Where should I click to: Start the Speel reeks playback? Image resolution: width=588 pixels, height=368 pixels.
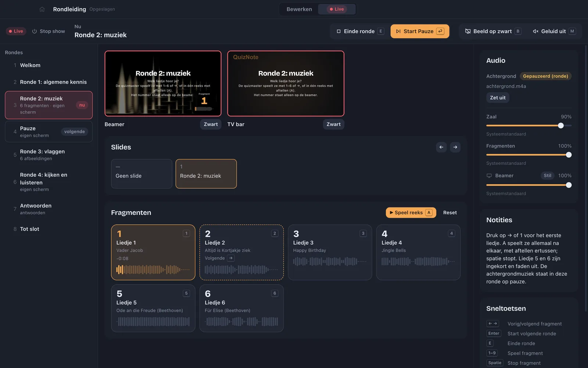(x=411, y=213)
